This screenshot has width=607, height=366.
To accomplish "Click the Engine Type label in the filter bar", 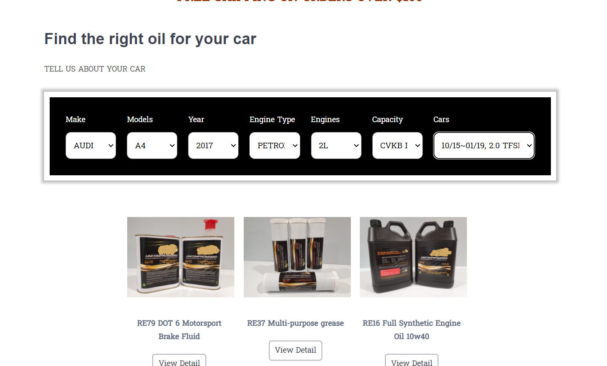I will click(x=272, y=119).
